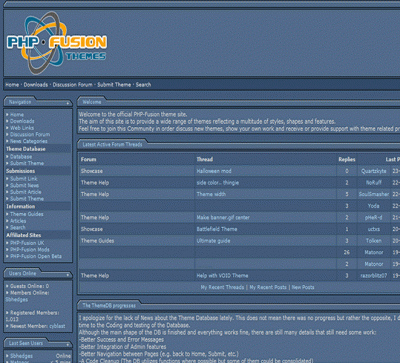This screenshot has height=363, width=400.
Task: Open Database under Theme Database
Action: coord(21,157)
